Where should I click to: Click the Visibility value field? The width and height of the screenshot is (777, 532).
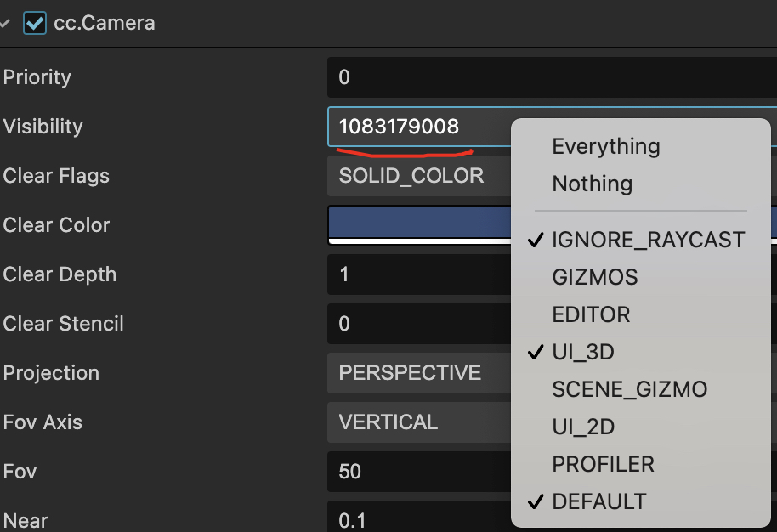[x=417, y=127]
